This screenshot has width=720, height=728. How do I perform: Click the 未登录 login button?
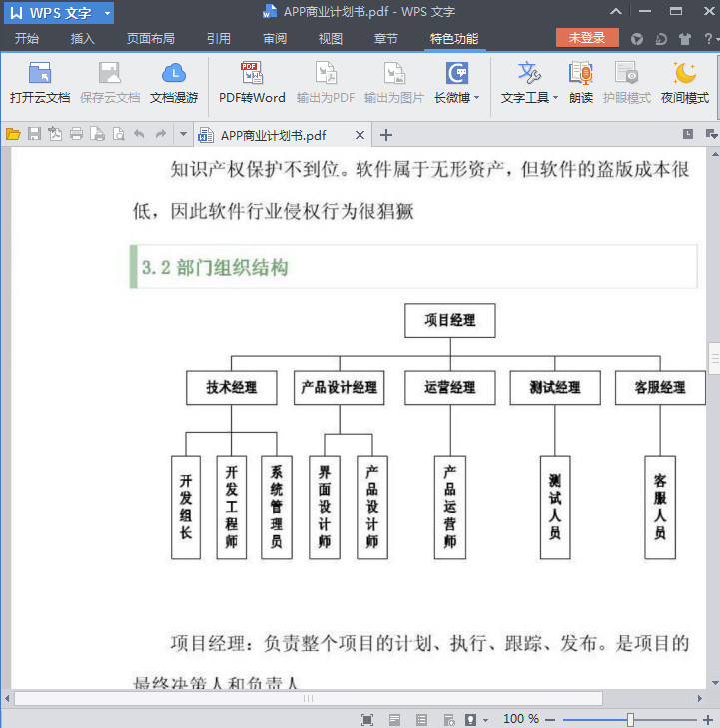[587, 38]
